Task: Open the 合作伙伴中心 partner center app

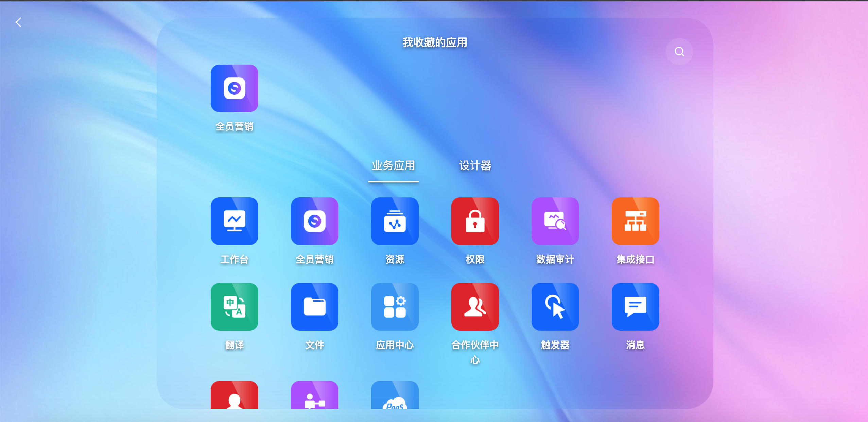Action: point(475,306)
